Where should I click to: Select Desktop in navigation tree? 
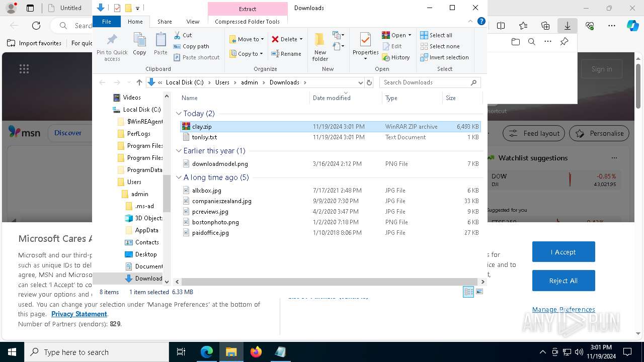tap(146, 254)
